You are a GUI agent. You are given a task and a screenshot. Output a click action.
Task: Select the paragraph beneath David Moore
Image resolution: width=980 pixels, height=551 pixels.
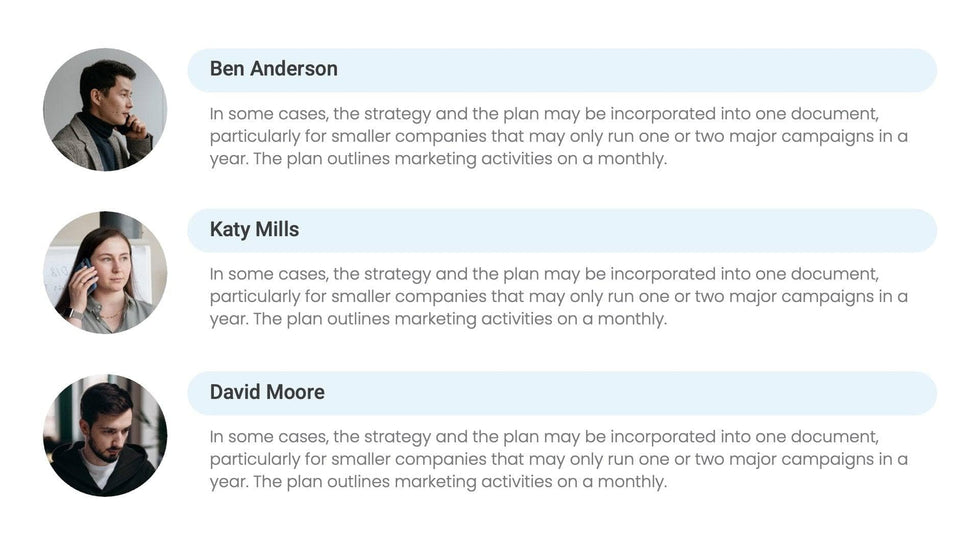[558, 459]
